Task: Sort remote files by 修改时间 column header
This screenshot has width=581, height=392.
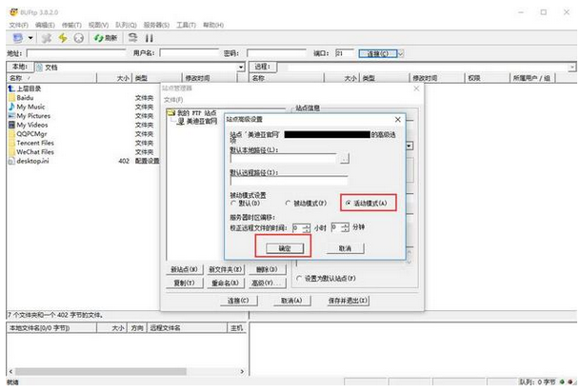Action: click(x=437, y=78)
